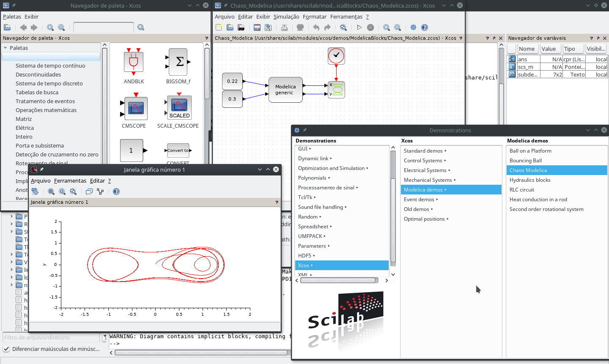Select Sistema de tempo contínuo palette
This screenshot has height=364, width=609.
tap(50, 66)
